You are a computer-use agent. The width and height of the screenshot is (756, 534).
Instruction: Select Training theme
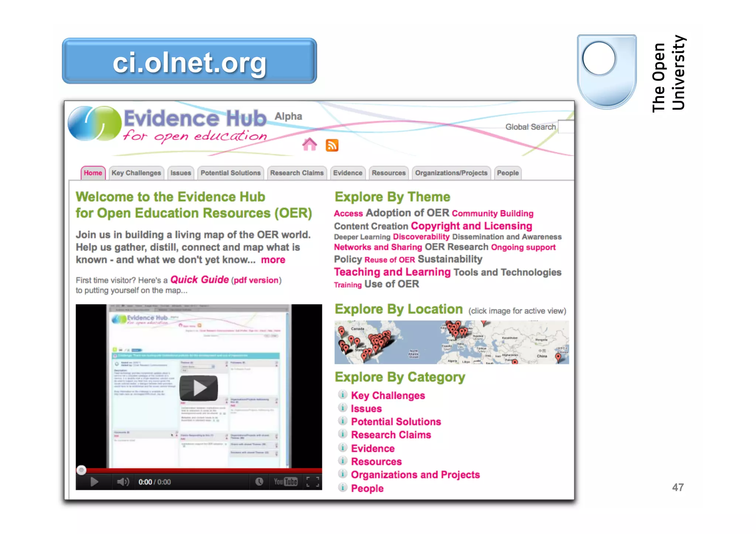348,285
